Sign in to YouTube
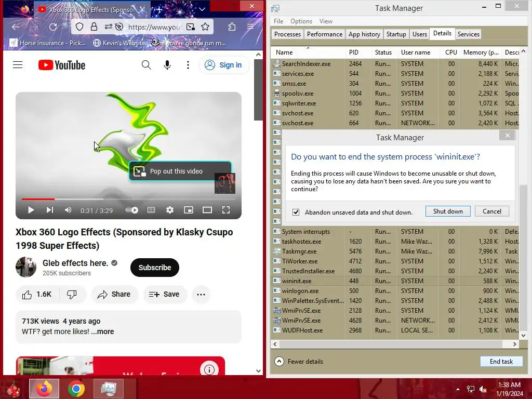The image size is (532, 399). (223, 65)
